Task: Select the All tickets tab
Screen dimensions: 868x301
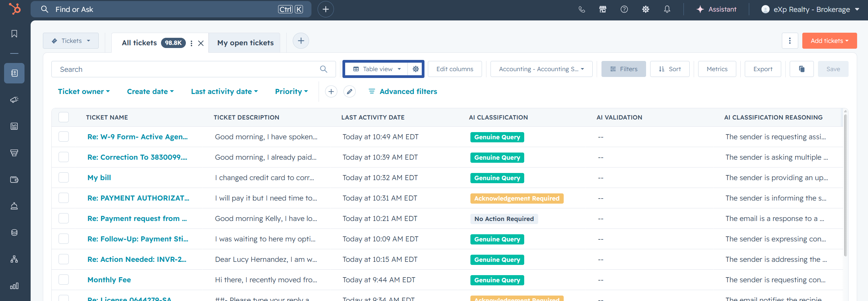Action: coord(140,43)
